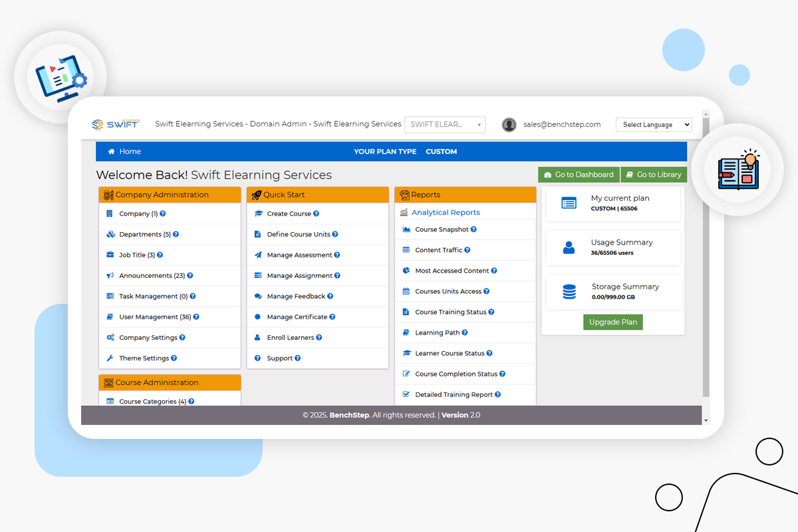
Task: Open the Create Course link
Action: (x=289, y=214)
